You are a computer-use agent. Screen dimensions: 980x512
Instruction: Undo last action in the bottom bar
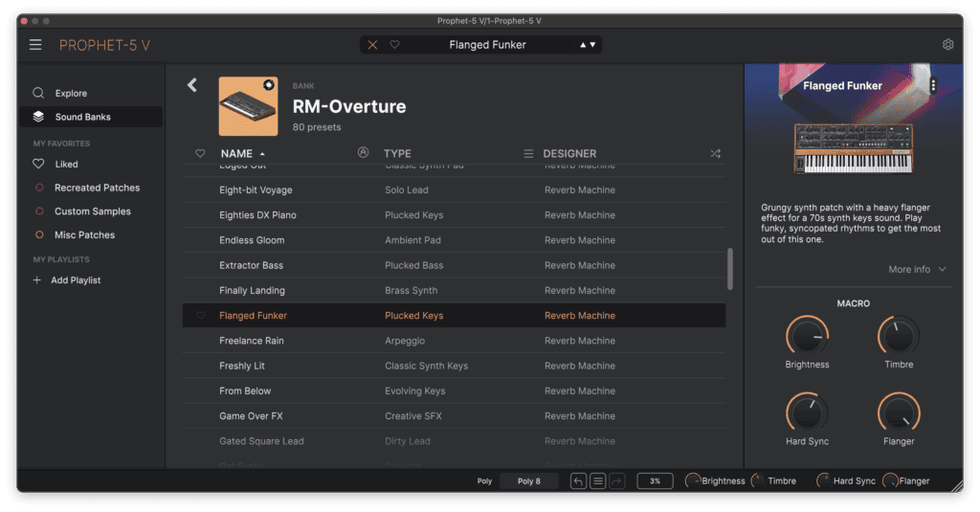578,480
